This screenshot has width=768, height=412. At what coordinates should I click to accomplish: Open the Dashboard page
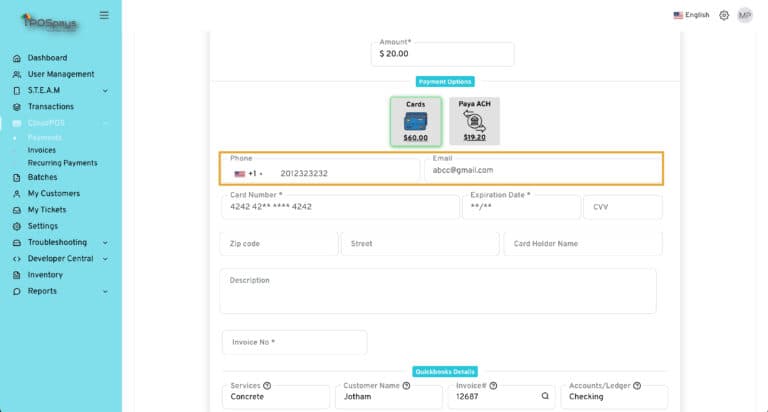(x=47, y=58)
